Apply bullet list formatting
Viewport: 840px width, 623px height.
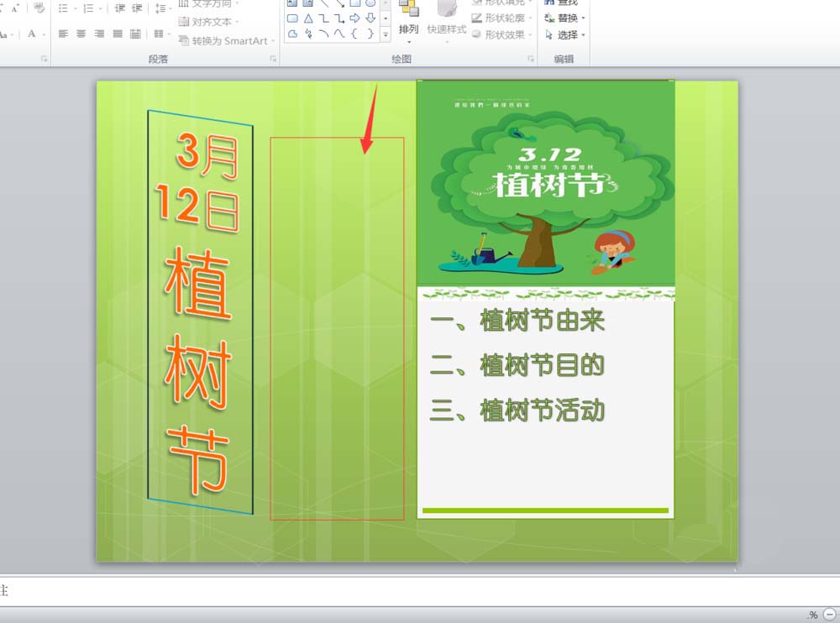[x=63, y=8]
